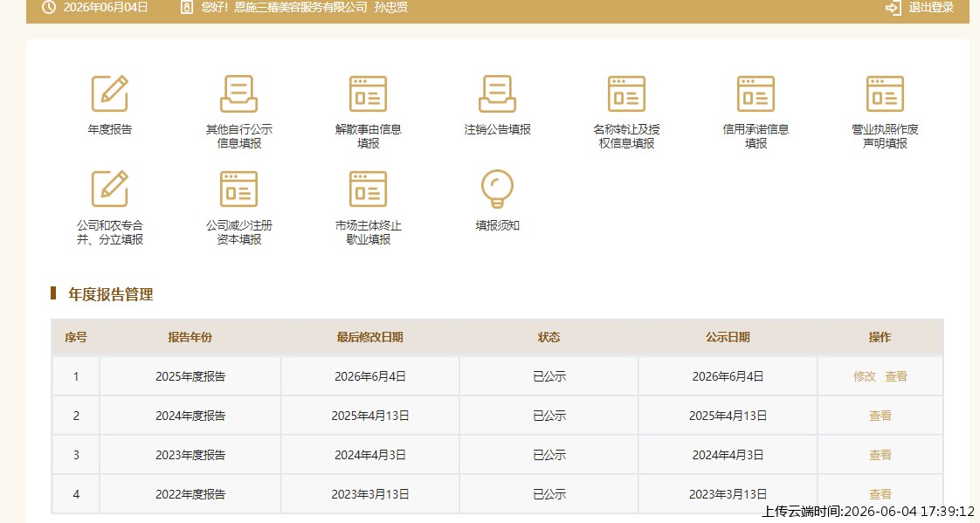Click the 状态 column header
Viewport: 980px width, 523px height.
click(x=549, y=337)
